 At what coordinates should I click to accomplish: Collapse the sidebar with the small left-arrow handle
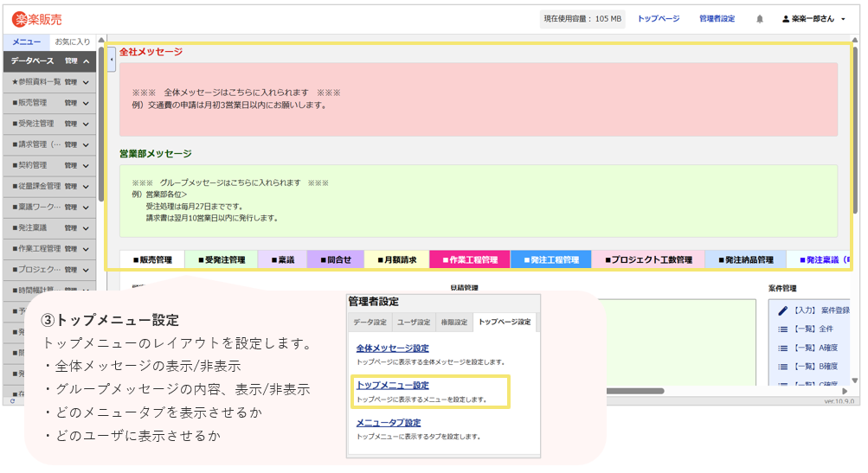tap(112, 59)
